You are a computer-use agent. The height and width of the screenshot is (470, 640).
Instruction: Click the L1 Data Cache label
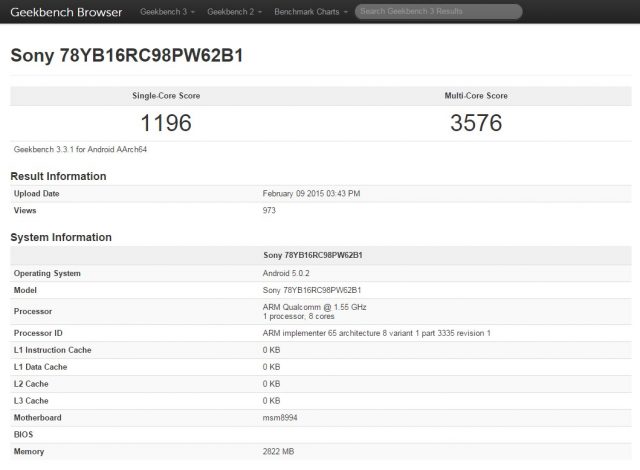40,367
